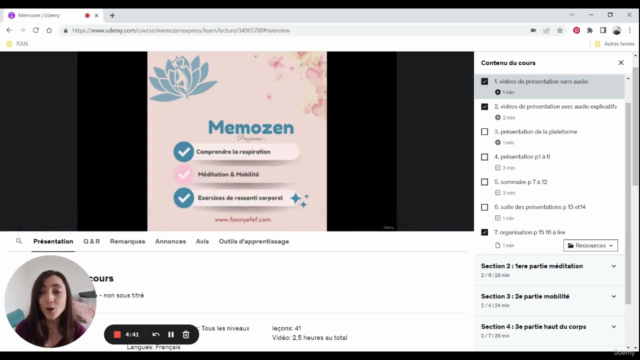This screenshot has width=640, height=360.
Task: Go back with the browser back arrow
Action: 9,30
